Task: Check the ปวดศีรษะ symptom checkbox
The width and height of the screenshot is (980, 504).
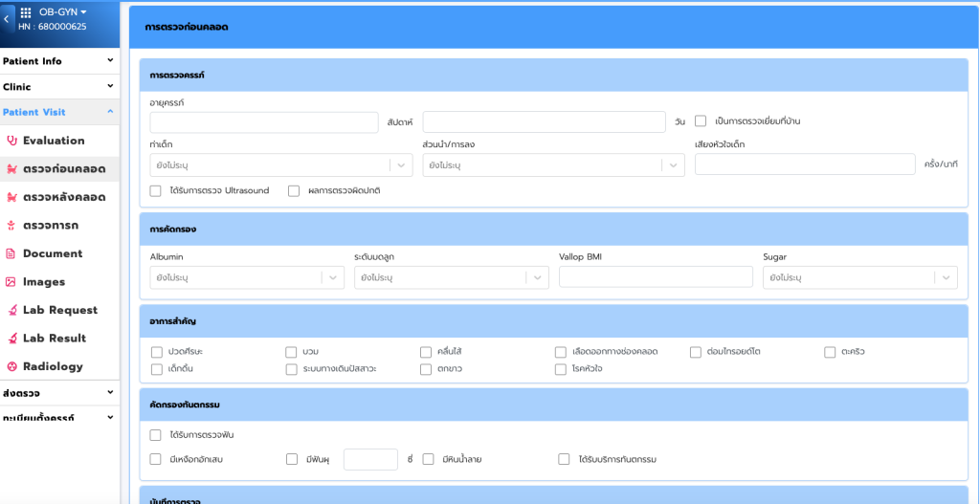Action: (x=156, y=352)
